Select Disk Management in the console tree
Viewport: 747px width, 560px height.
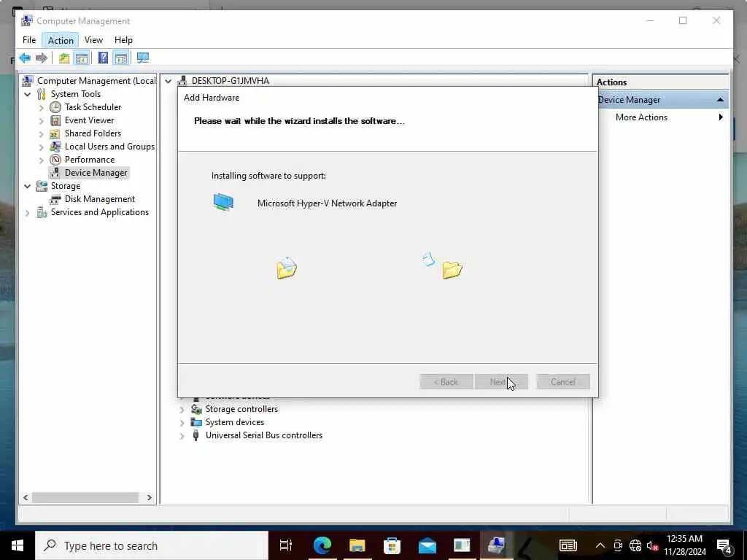coord(99,199)
